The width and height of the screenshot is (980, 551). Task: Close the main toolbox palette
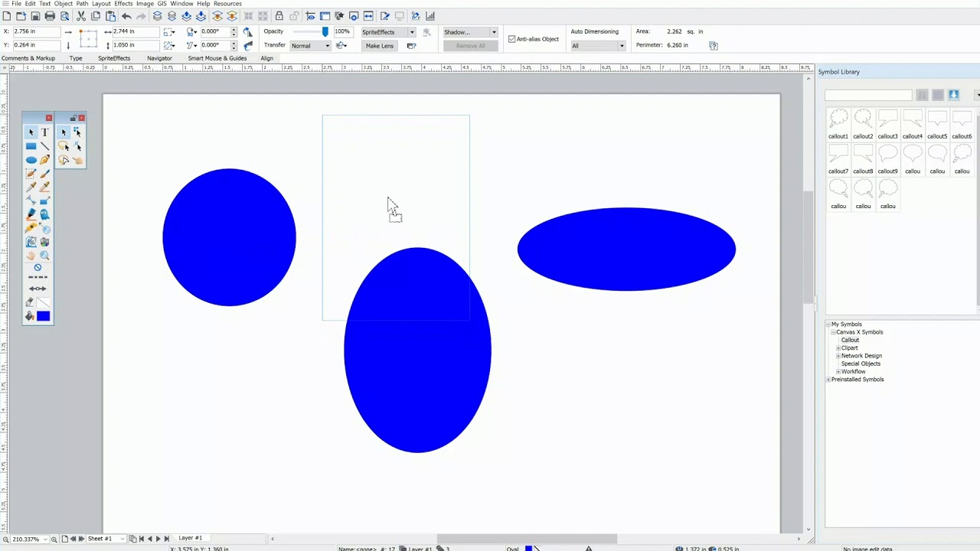tap(49, 118)
